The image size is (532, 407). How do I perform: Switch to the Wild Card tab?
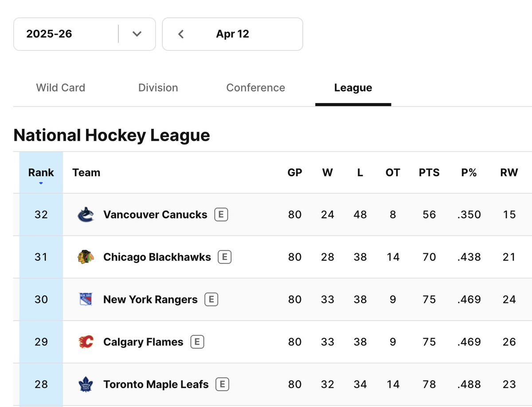(x=61, y=88)
